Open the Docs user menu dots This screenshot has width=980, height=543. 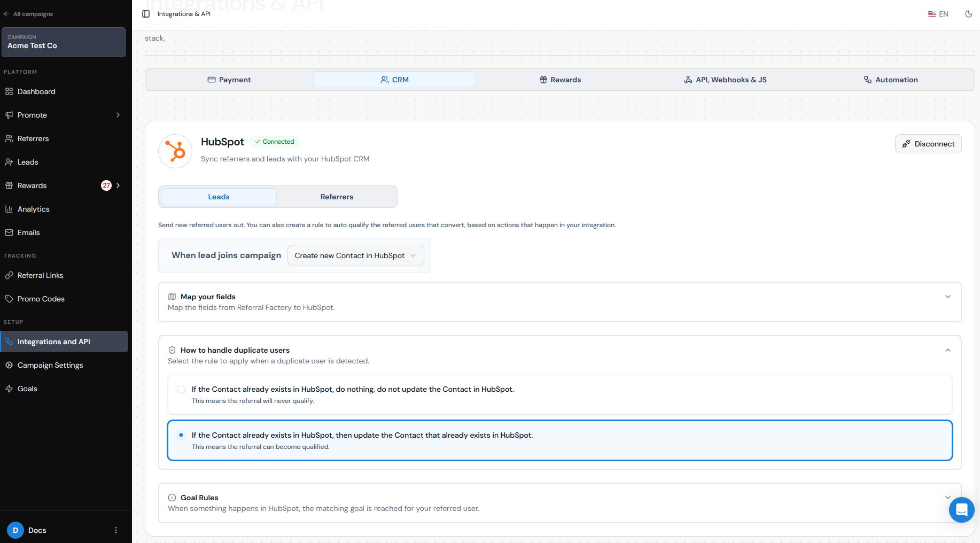(116, 530)
